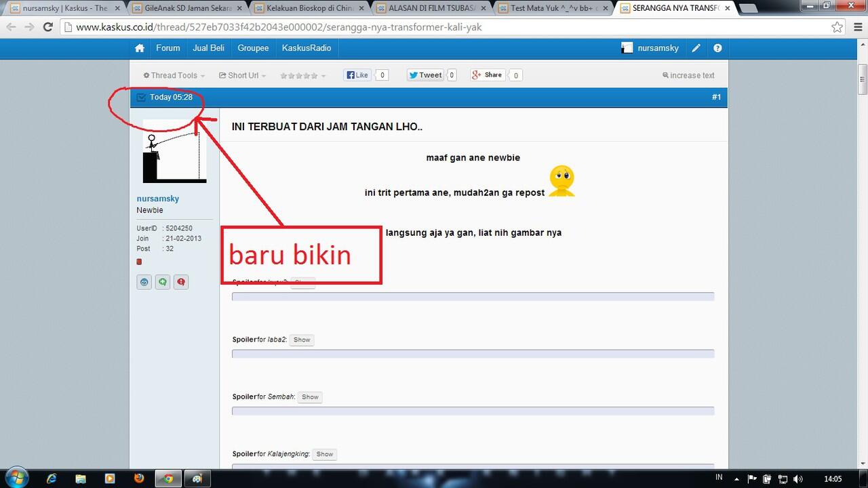This screenshot has height=488, width=868.
Task: Launch Firefox from the taskbar
Action: tap(139, 479)
